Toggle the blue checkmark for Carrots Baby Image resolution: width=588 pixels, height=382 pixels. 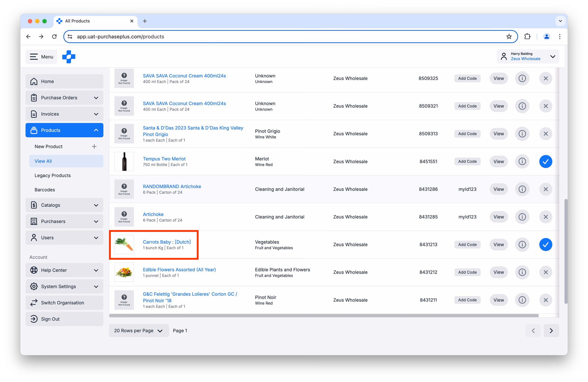(x=545, y=245)
